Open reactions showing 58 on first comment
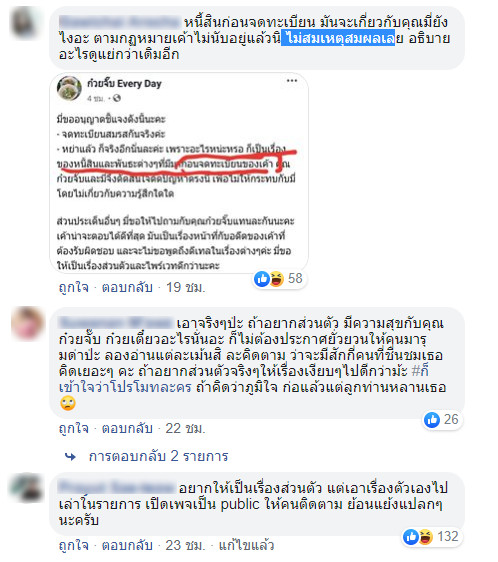498x562 pixels. (279, 278)
